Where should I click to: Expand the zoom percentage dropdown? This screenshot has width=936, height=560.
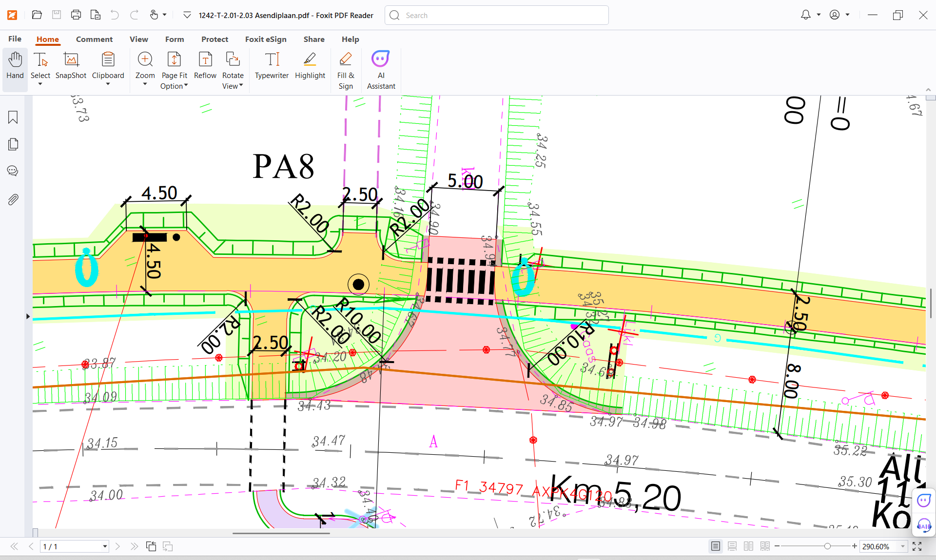(902, 546)
